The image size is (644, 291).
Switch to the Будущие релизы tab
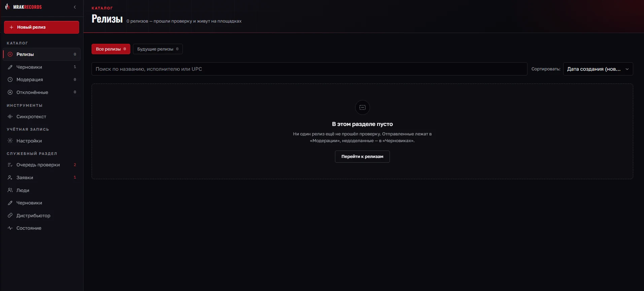tap(158, 49)
